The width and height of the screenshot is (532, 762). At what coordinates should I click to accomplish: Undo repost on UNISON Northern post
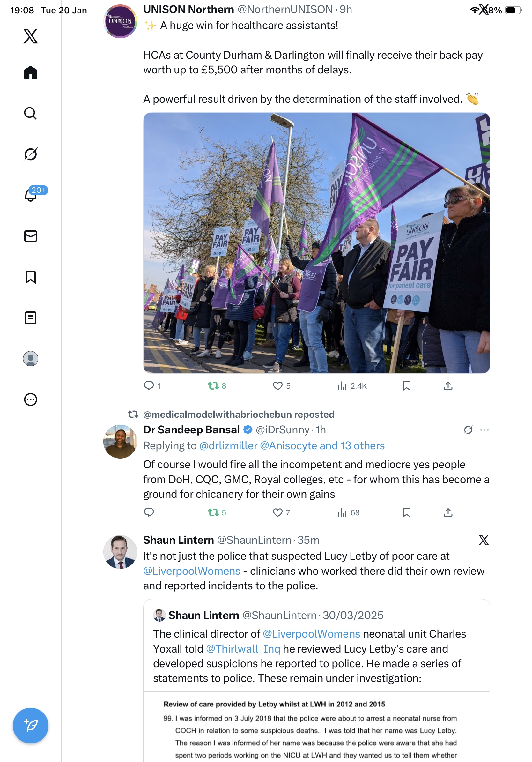(x=217, y=386)
